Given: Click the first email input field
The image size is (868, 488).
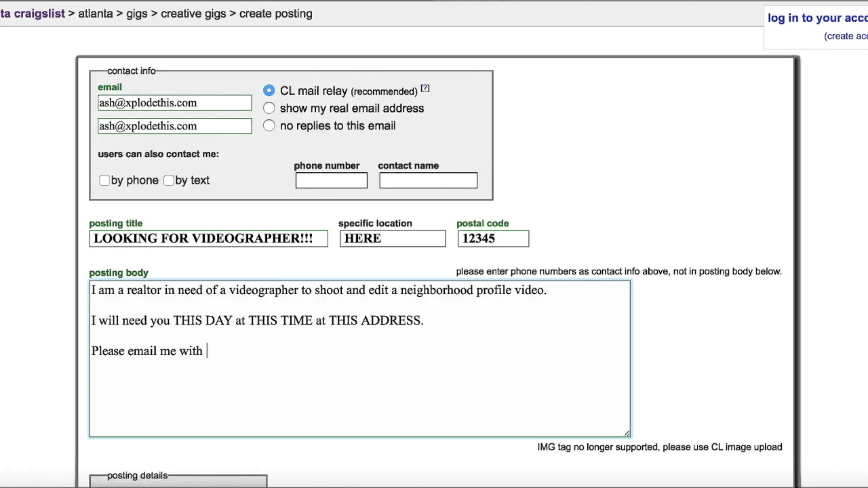Looking at the screenshot, I should (175, 103).
